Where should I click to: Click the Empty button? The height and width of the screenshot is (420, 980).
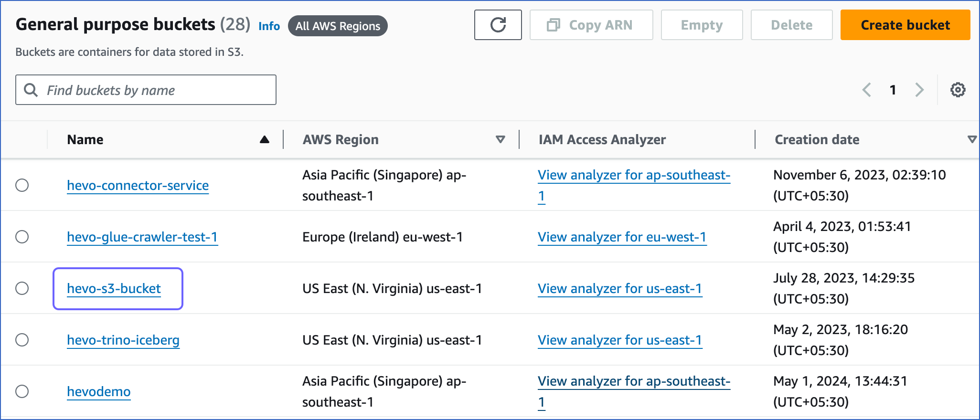(x=702, y=25)
